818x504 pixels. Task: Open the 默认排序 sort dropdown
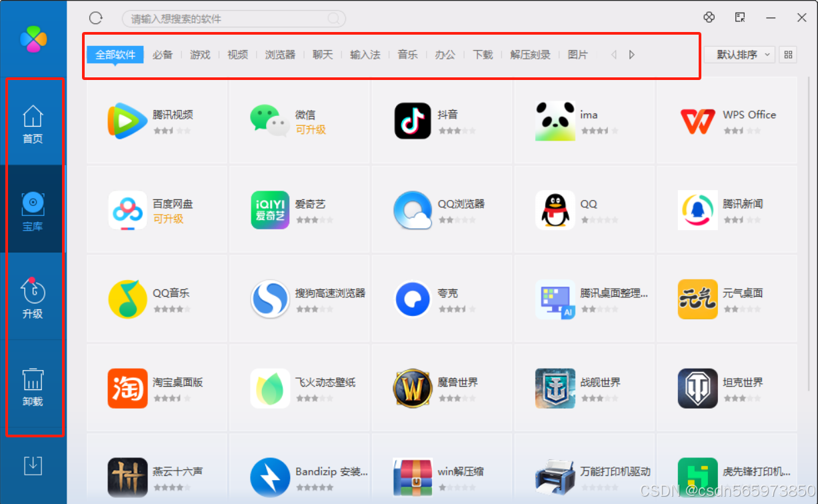(739, 55)
